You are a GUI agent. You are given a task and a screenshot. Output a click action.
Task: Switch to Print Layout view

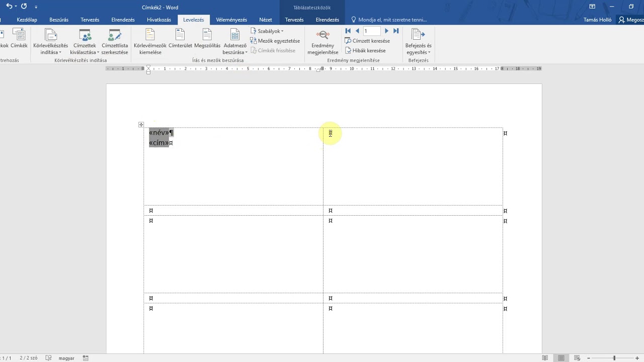tap(561, 358)
